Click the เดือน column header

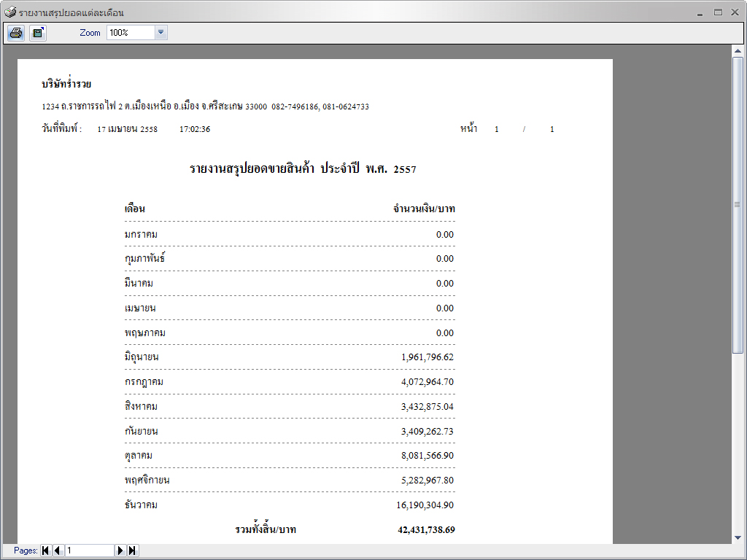tap(135, 208)
